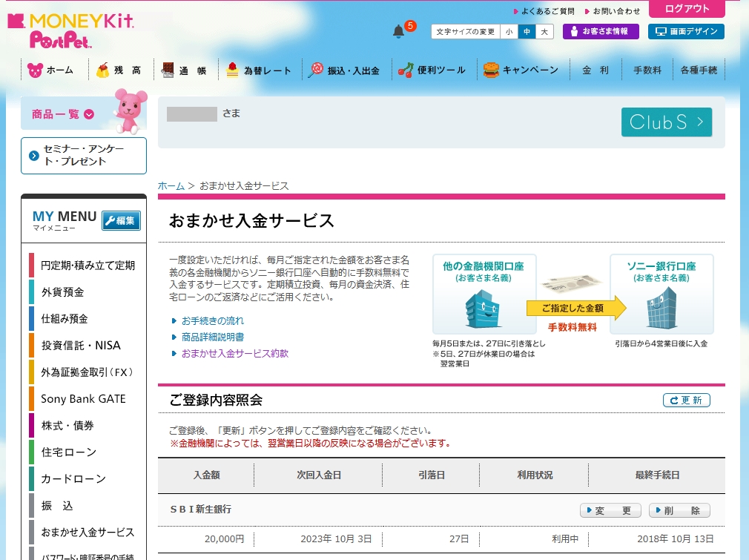Click the 次回入金日 column header
The image size is (749, 560).
pyautogui.click(x=319, y=475)
